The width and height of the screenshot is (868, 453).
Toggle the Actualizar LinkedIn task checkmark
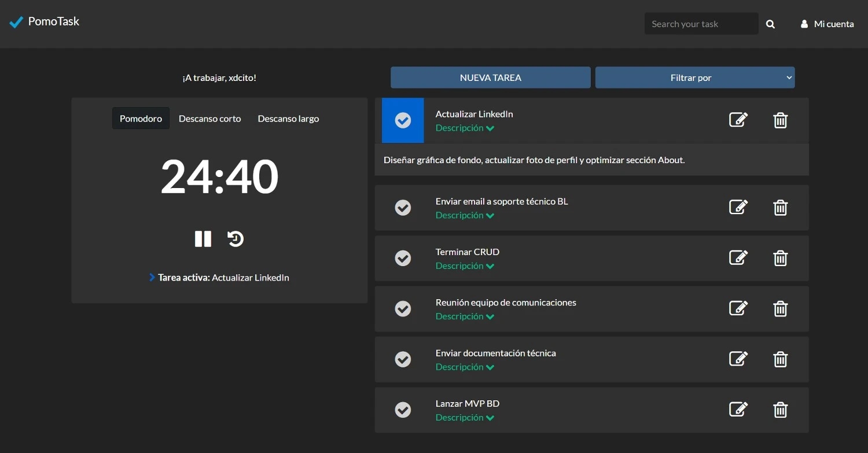coord(403,120)
